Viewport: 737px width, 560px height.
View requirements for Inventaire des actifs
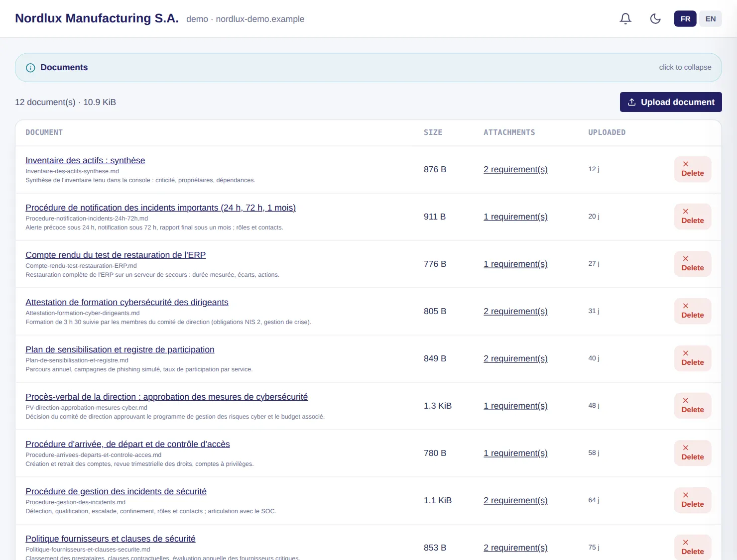click(x=515, y=169)
